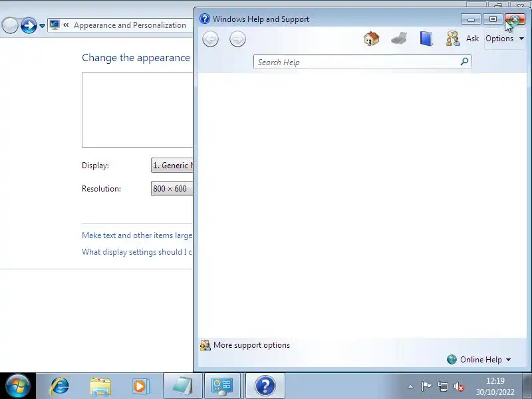Click the More support options icon

click(x=205, y=345)
